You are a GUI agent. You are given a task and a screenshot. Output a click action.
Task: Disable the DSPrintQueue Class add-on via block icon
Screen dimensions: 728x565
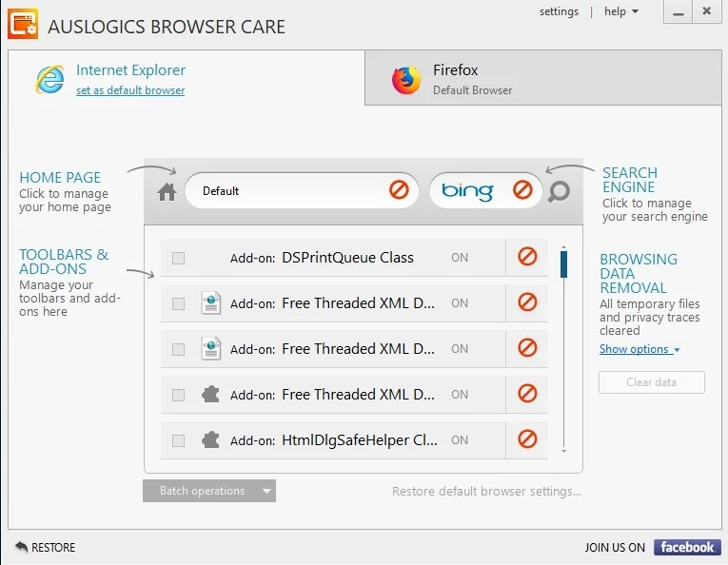click(x=527, y=257)
